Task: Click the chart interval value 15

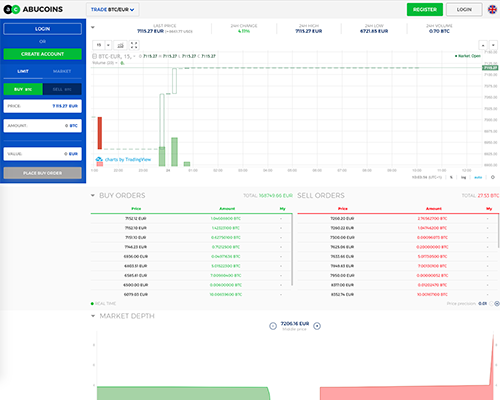Action: click(99, 45)
